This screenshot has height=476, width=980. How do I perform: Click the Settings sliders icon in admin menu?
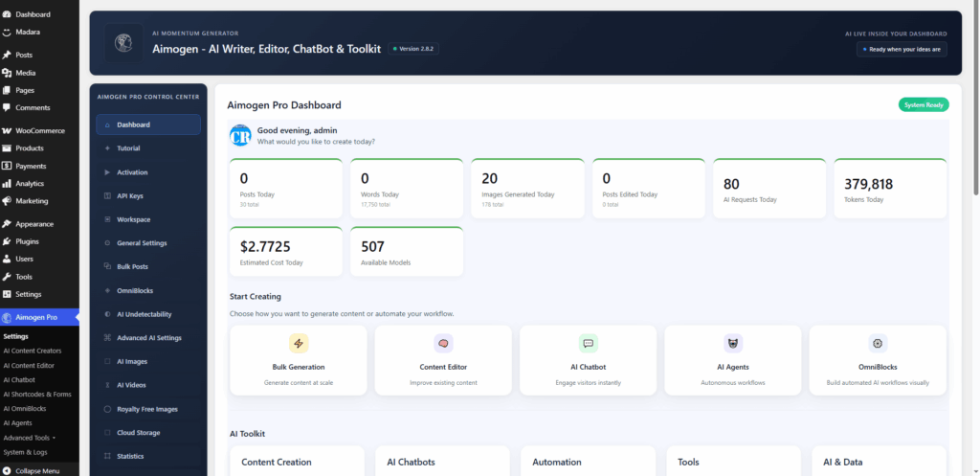coord(7,294)
